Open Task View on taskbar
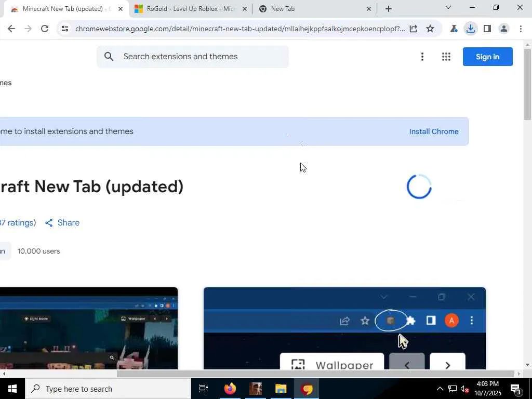532x399 pixels. [204, 389]
